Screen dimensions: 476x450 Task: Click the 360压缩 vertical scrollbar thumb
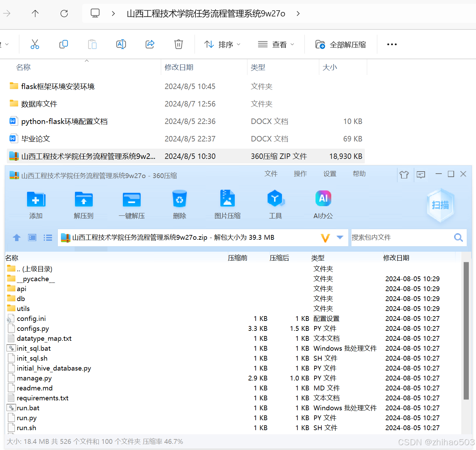pyautogui.click(x=466, y=330)
